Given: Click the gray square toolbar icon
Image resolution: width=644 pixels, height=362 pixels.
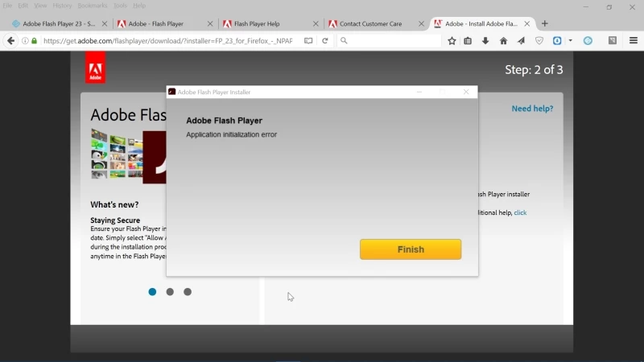Looking at the screenshot, I should 613,40.
